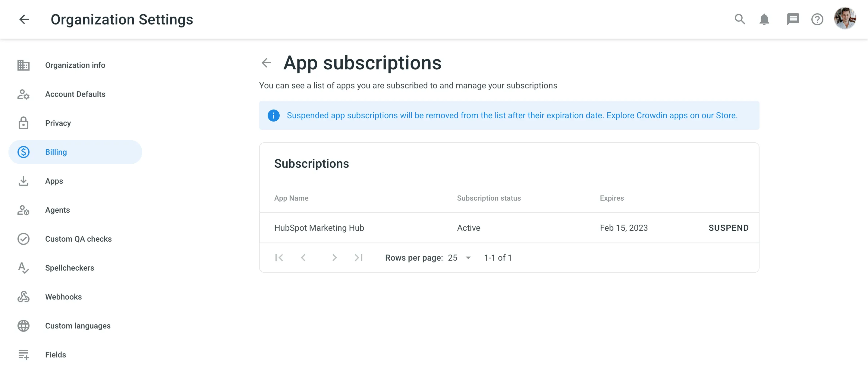The image size is (868, 368).
Task: Select the Privacy lock icon in sidebar
Action: 23,123
